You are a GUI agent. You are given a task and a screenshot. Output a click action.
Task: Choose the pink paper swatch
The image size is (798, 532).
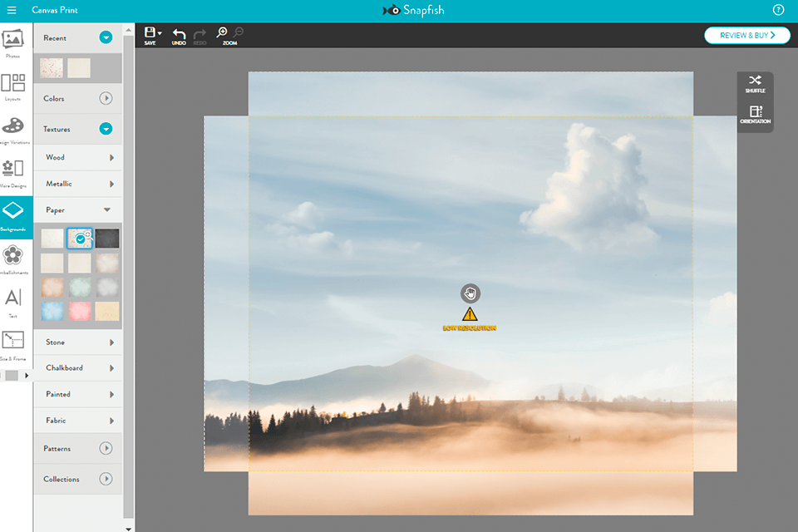80,311
